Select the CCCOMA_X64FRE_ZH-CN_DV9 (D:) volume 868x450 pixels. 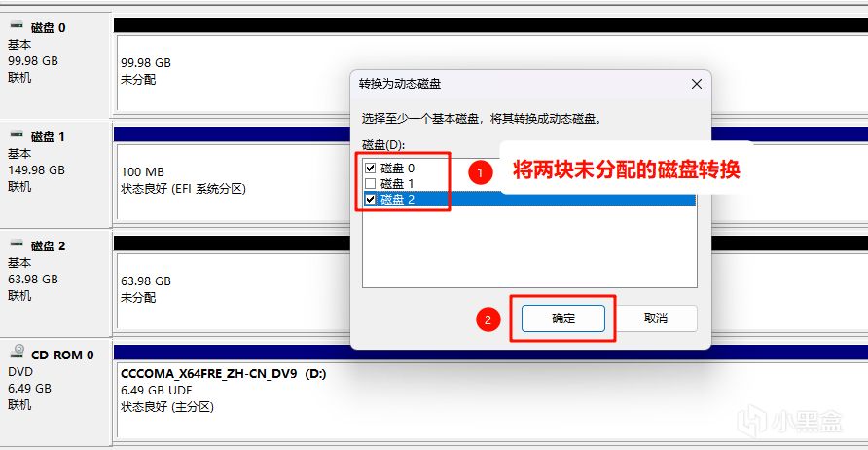[490, 399]
